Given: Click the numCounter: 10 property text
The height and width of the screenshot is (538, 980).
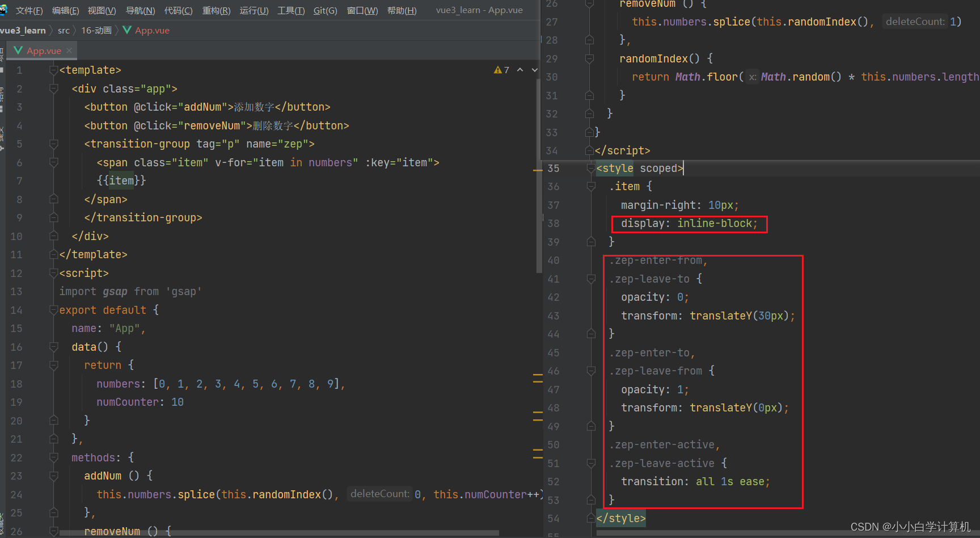Looking at the screenshot, I should point(140,402).
